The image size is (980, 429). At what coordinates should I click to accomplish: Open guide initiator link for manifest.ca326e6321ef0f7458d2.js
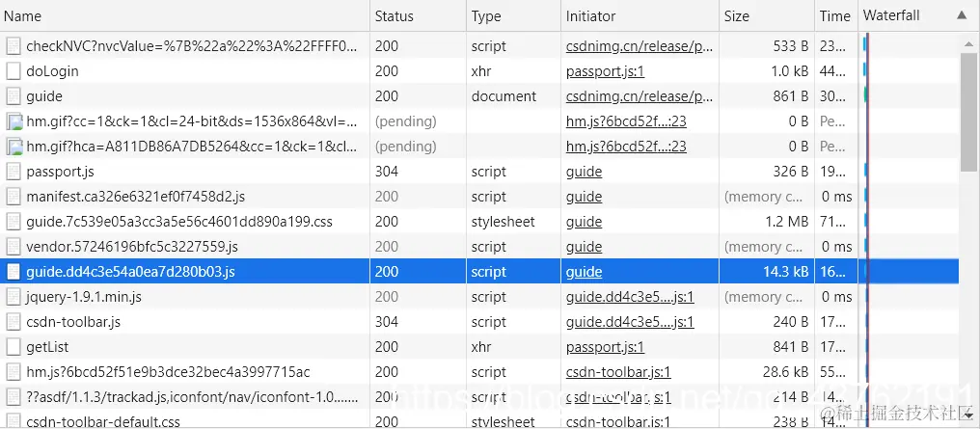click(585, 196)
